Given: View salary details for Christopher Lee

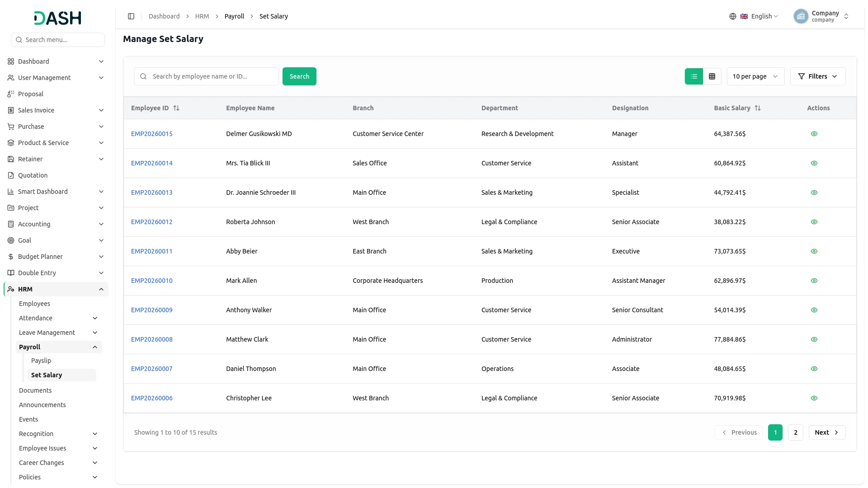Looking at the screenshot, I should [x=814, y=398].
